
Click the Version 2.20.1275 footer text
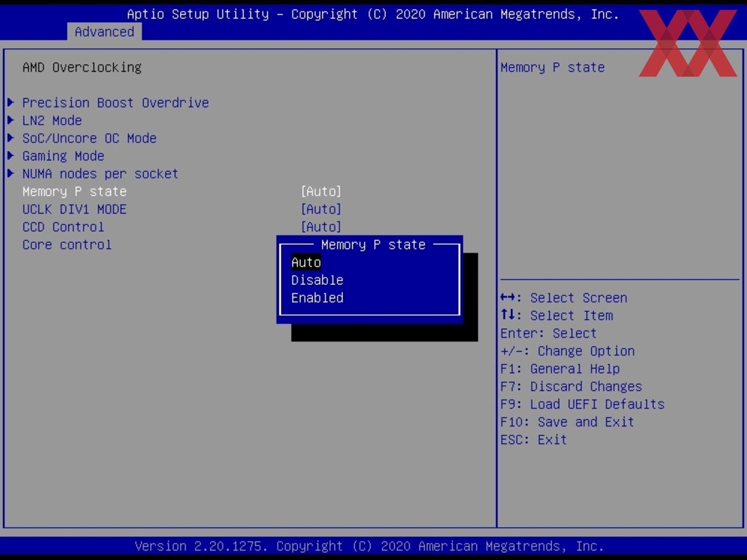coord(369,546)
